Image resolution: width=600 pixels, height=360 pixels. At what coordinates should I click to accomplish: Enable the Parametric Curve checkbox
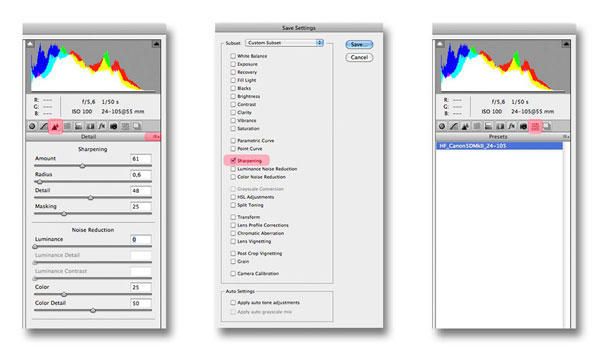pyautogui.click(x=233, y=140)
